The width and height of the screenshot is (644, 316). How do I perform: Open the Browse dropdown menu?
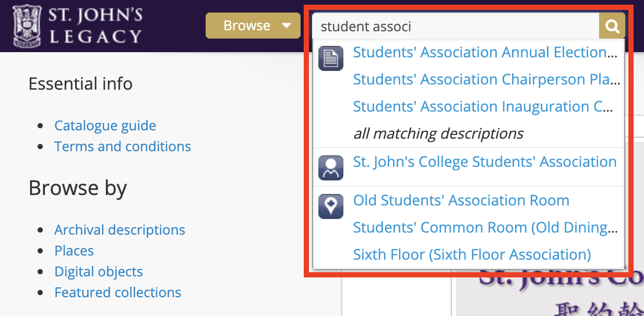click(x=253, y=26)
